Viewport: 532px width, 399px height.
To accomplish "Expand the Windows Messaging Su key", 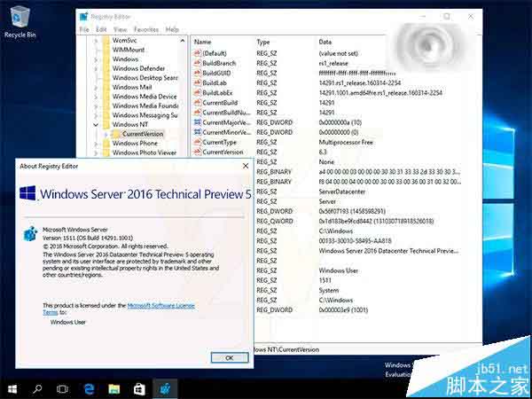I will click(96, 115).
